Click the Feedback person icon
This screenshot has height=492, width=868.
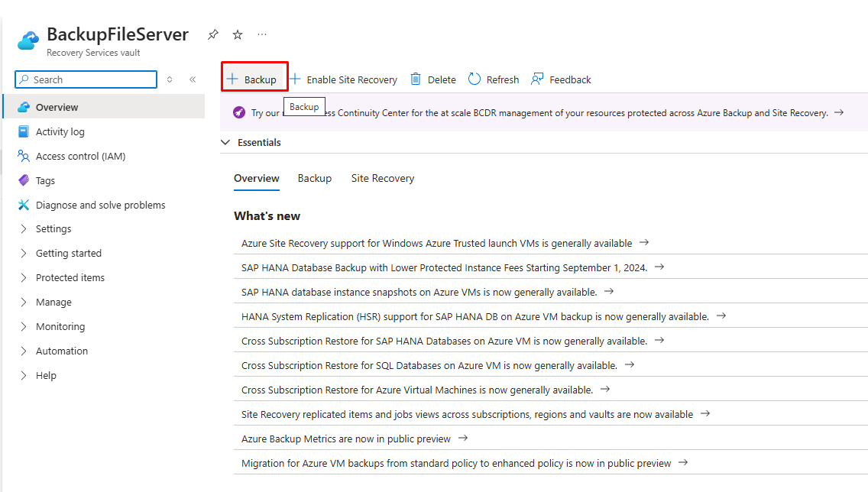pos(537,79)
